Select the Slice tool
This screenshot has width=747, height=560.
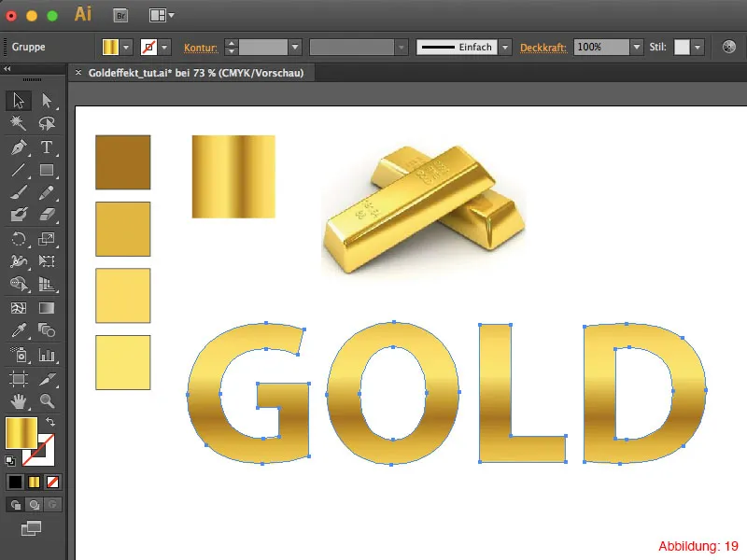(x=47, y=379)
